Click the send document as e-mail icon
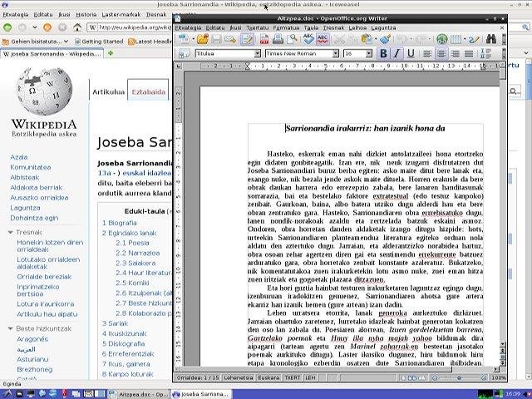This screenshot has width=532, height=399. tap(230, 39)
